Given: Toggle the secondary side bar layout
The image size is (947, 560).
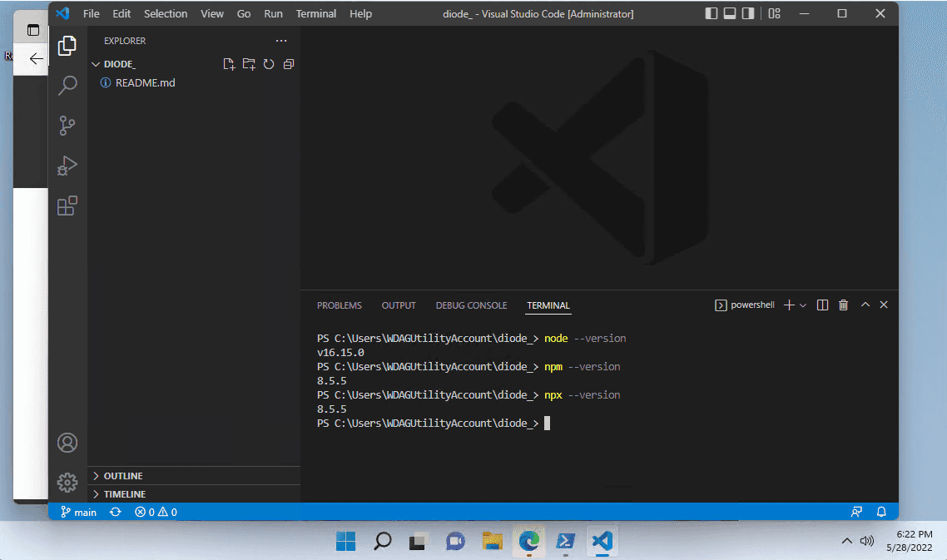Looking at the screenshot, I should point(747,13).
